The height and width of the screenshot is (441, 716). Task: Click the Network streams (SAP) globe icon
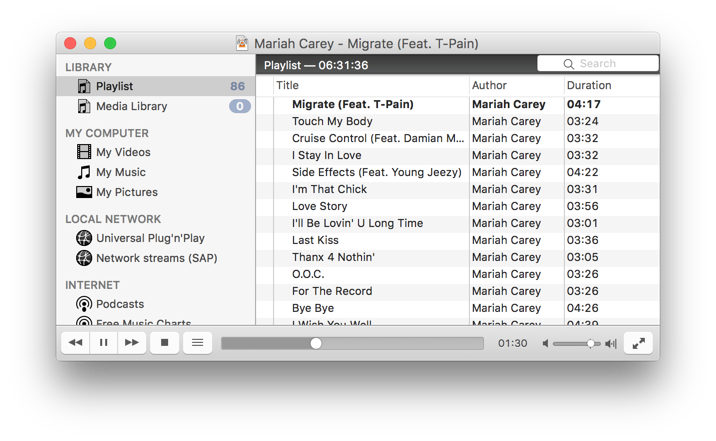coord(84,258)
